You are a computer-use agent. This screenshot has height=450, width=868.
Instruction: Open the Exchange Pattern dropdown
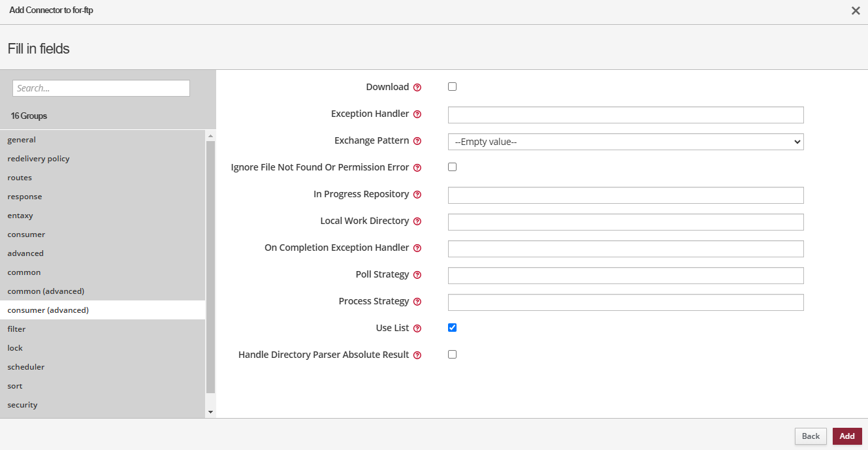pos(625,142)
